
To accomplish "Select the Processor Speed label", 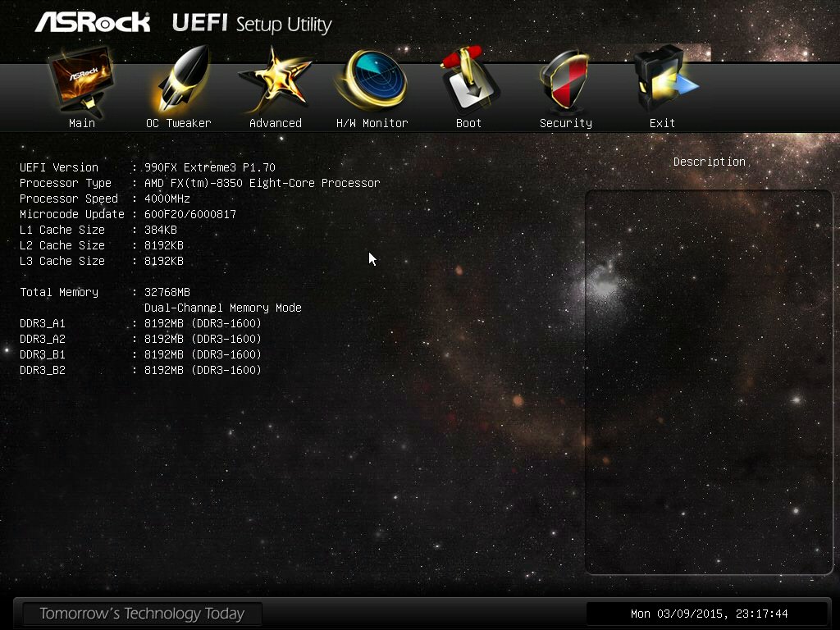I will pos(69,199).
